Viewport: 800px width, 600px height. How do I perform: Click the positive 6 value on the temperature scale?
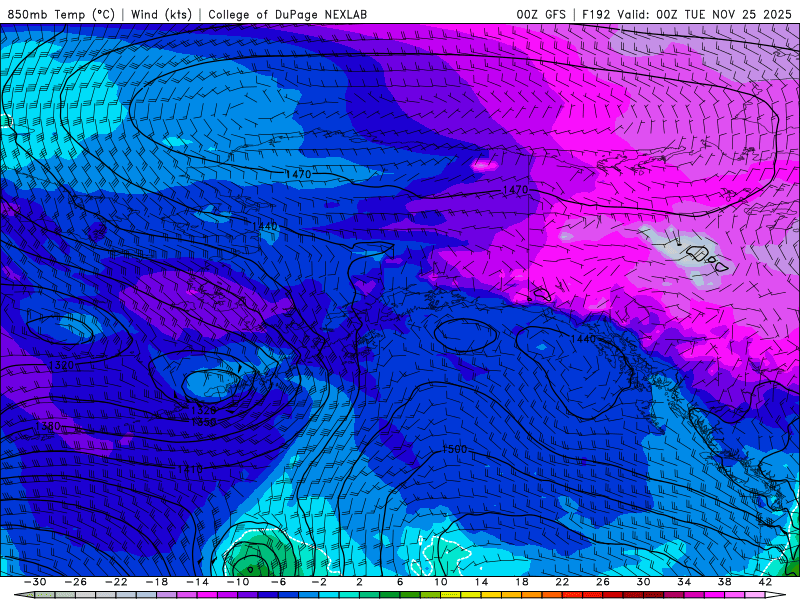pos(400,582)
